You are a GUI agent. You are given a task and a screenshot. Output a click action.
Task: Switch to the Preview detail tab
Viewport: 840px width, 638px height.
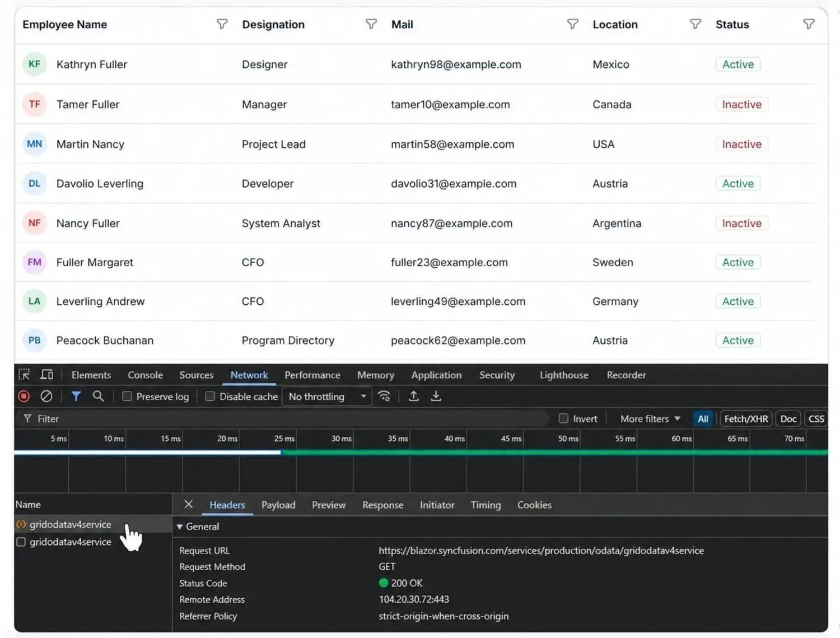click(x=329, y=505)
